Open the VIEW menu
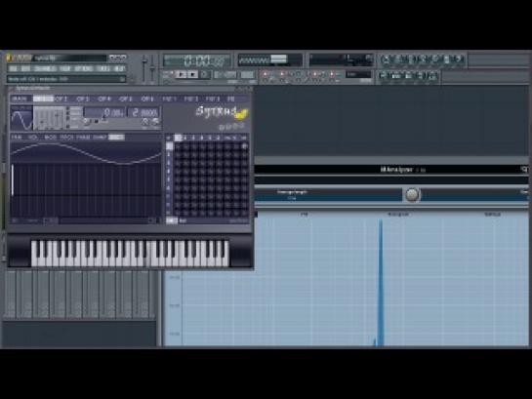This screenshot has width=532, height=399. pyautogui.click(x=64, y=69)
